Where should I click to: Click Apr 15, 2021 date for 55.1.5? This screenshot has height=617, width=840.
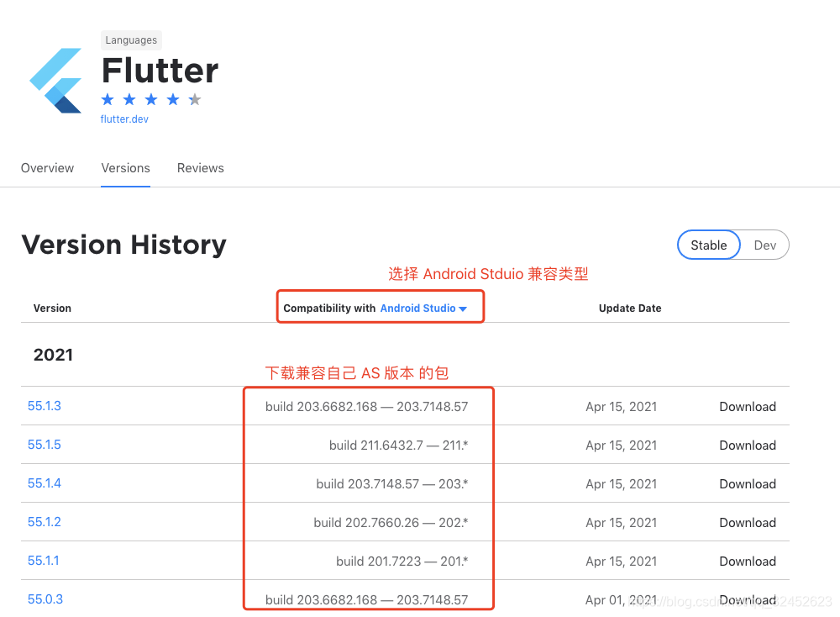(x=622, y=446)
